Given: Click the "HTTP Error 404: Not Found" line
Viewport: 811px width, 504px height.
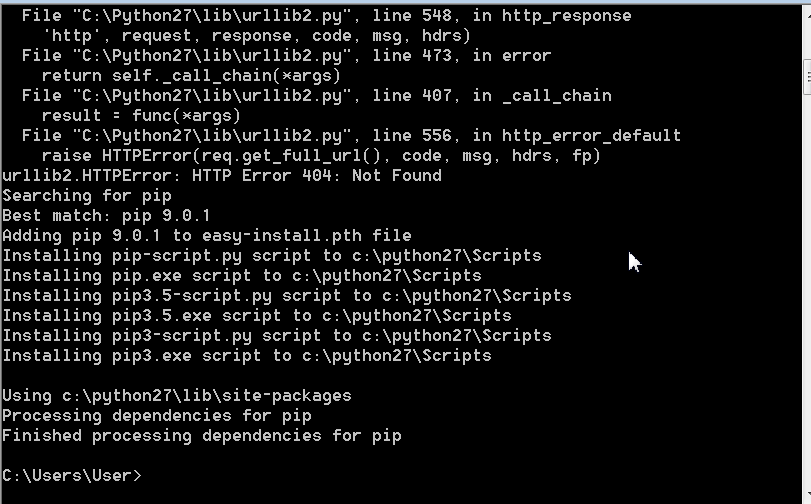Looking at the screenshot, I should [221, 175].
